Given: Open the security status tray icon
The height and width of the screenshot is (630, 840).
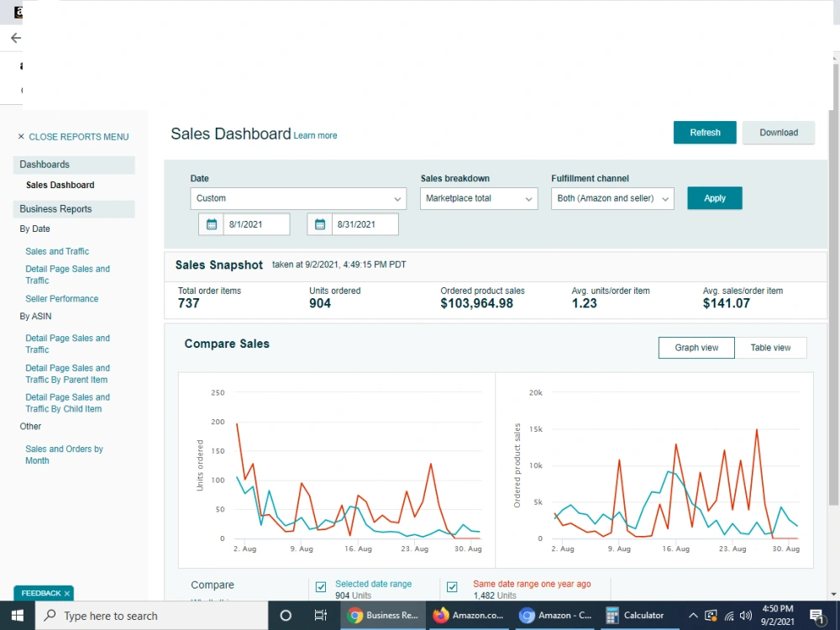Looking at the screenshot, I should pyautogui.click(x=711, y=616).
